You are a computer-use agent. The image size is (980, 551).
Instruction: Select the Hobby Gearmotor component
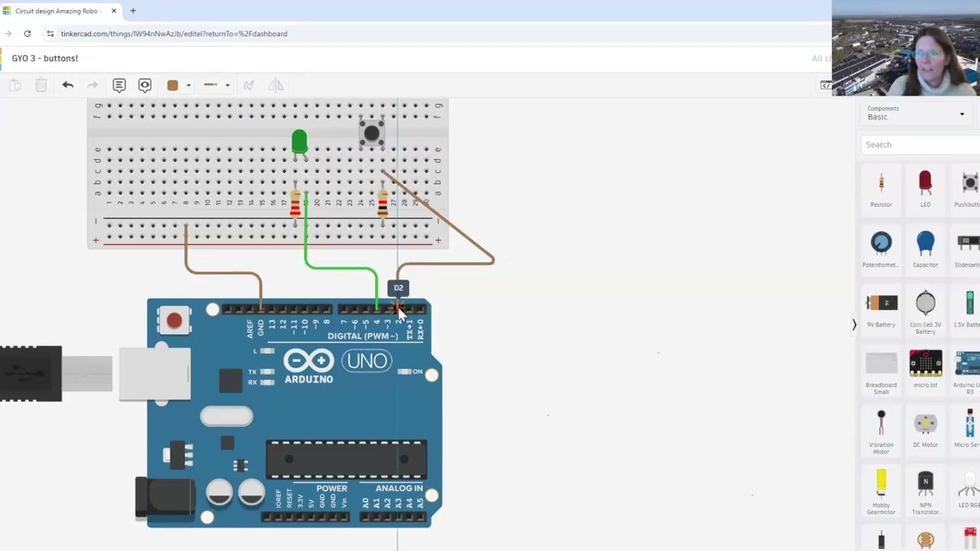click(x=881, y=492)
